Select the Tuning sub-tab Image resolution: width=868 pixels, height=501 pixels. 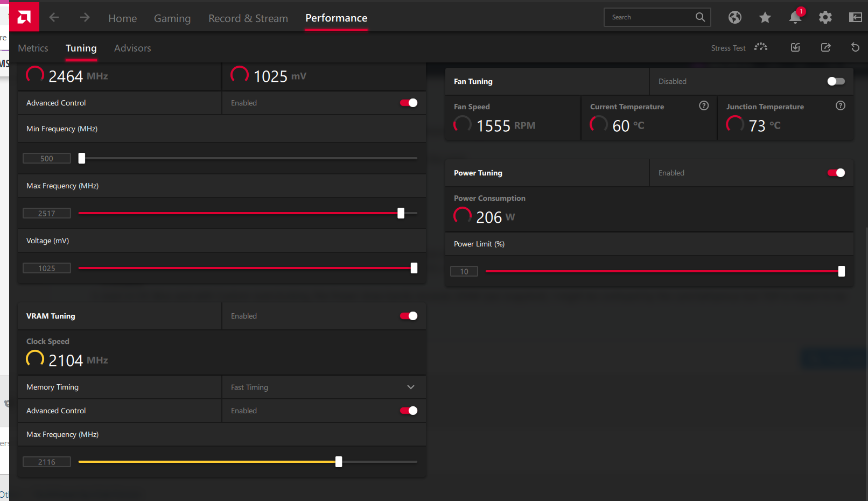coord(81,48)
